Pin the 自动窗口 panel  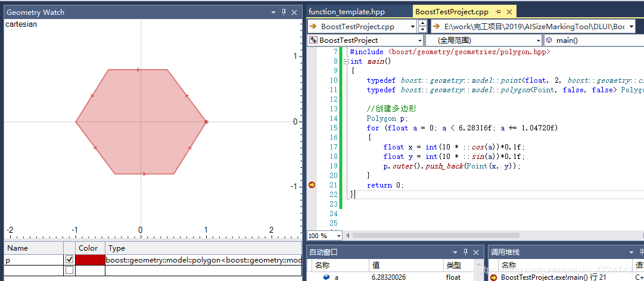click(465, 252)
